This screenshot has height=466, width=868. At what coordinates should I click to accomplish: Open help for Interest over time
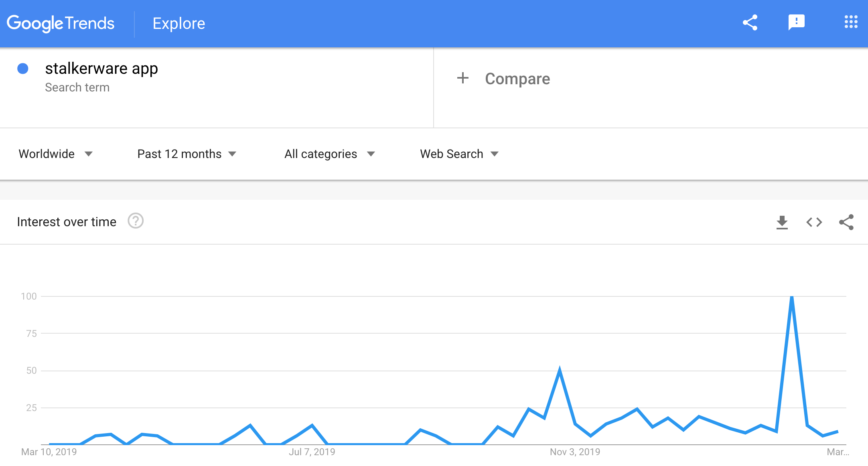[x=136, y=221]
